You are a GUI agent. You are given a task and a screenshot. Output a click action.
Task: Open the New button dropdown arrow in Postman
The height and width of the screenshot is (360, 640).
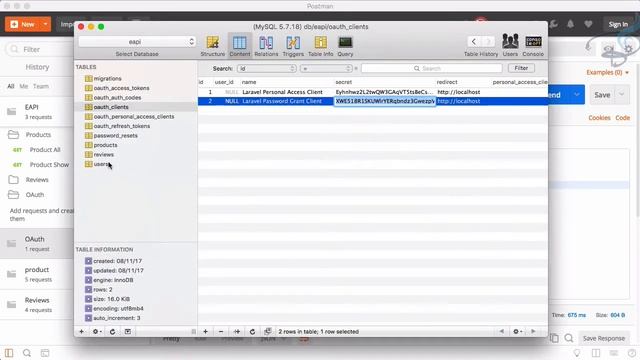(x=45, y=24)
